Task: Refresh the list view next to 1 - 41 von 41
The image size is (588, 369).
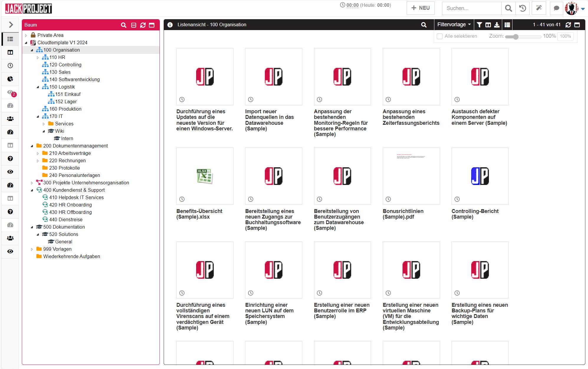Action: [568, 25]
